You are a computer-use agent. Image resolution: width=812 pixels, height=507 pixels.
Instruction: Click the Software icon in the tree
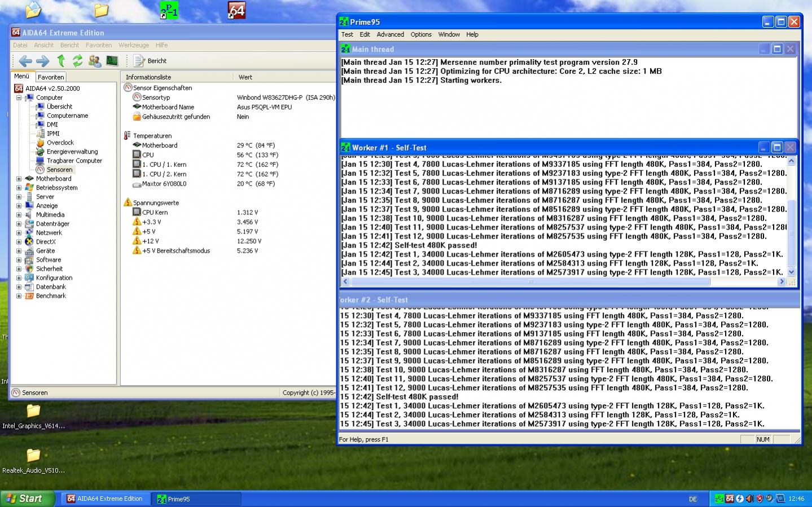29,260
